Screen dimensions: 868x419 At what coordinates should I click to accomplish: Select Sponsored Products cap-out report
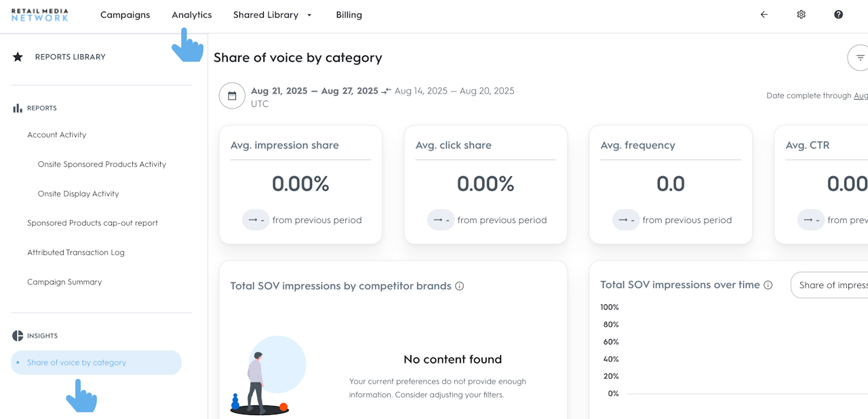point(92,223)
